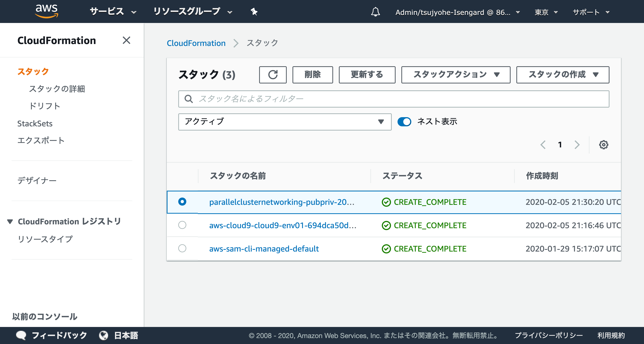Click the breadcrumb chevron separator
This screenshot has width=644, height=344.
click(x=236, y=43)
